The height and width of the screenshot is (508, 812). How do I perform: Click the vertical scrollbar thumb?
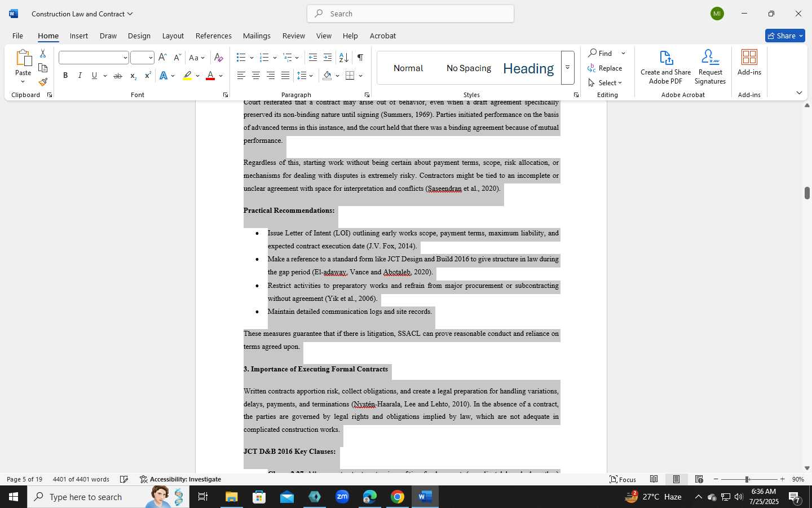(807, 192)
